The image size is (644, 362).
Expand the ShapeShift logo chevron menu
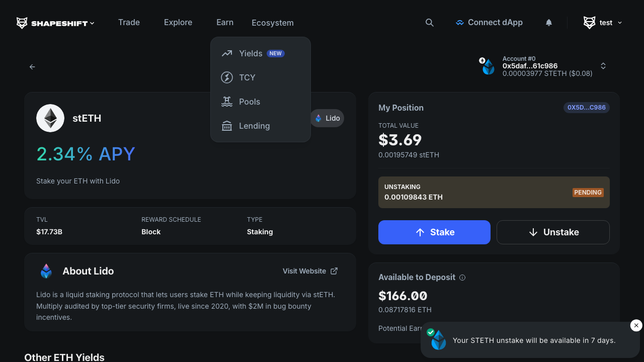click(x=92, y=23)
